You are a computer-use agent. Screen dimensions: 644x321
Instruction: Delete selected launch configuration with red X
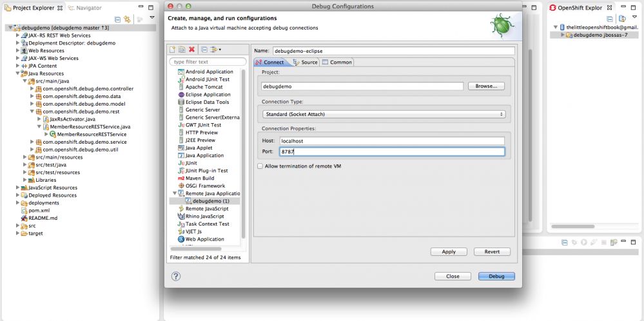point(192,50)
